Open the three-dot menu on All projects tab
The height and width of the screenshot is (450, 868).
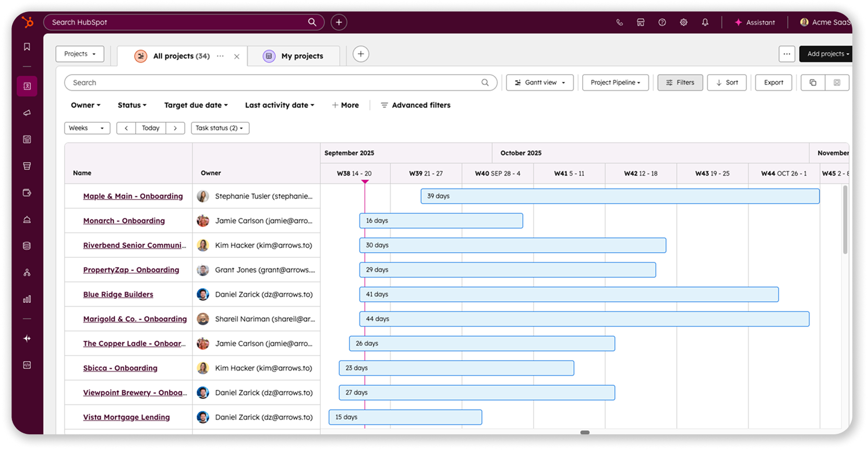(x=220, y=56)
